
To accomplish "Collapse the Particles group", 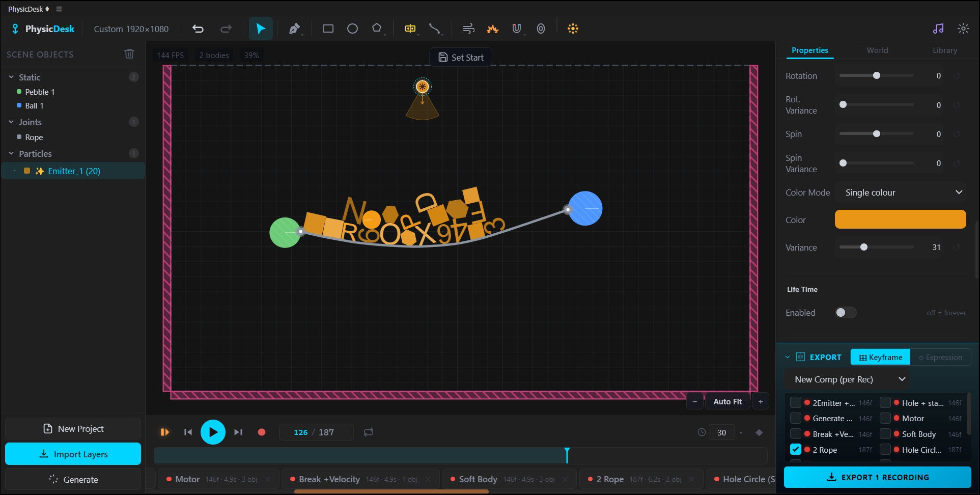I will (x=11, y=154).
